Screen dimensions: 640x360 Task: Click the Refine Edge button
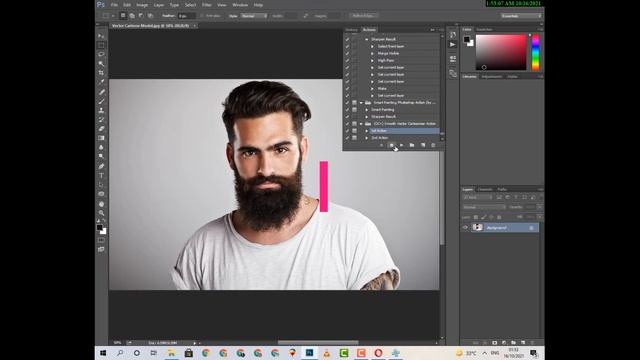tap(365, 16)
